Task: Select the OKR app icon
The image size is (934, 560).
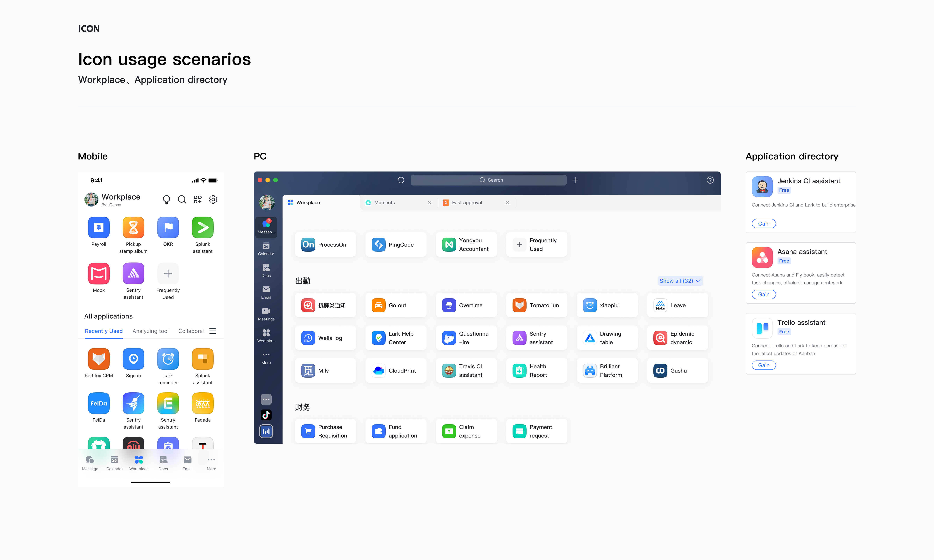Action: pyautogui.click(x=168, y=227)
